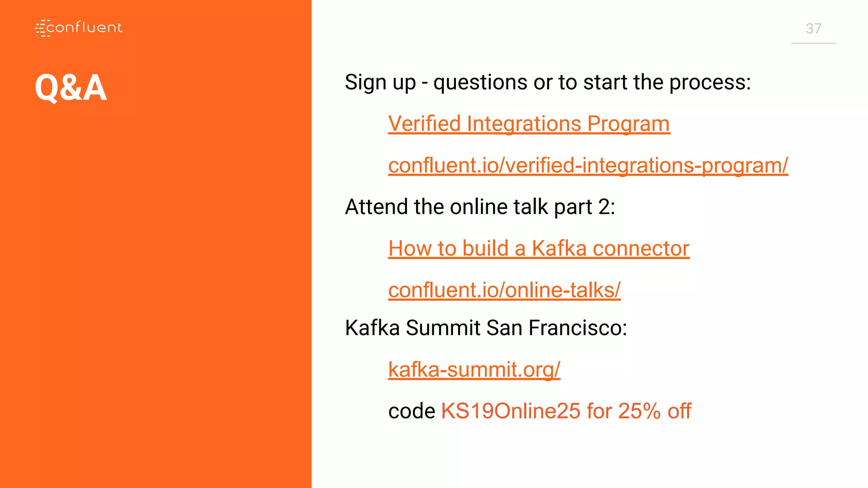
Task: Open the kafka-summit.org/ link
Action: click(x=474, y=369)
